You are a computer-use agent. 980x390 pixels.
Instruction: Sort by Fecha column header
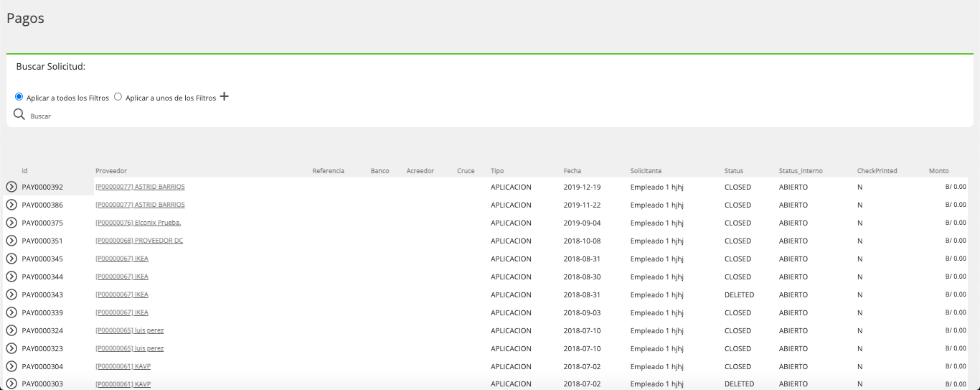pyautogui.click(x=573, y=171)
